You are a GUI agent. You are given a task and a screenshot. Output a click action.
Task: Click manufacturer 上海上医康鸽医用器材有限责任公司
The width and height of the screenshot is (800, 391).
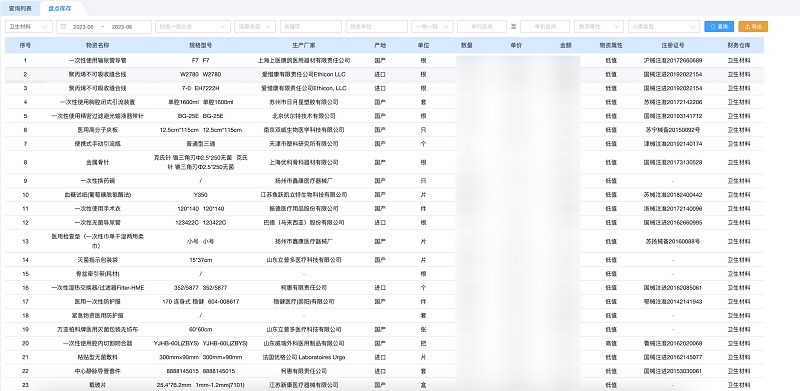pyautogui.click(x=304, y=60)
